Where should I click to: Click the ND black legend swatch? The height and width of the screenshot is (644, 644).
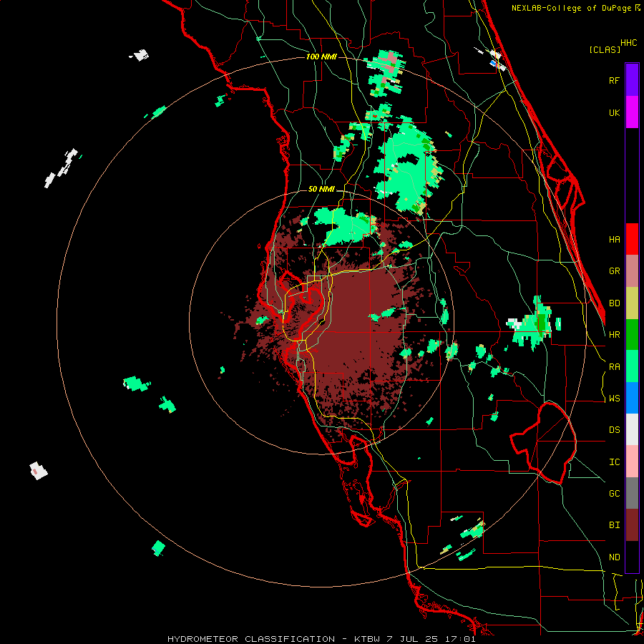[x=632, y=557]
